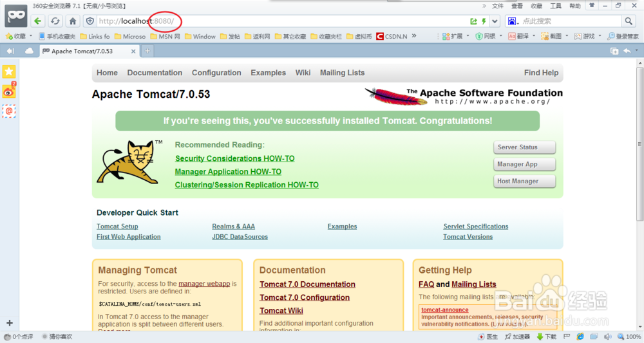Open a new tab with the plus button

pyautogui.click(x=147, y=51)
